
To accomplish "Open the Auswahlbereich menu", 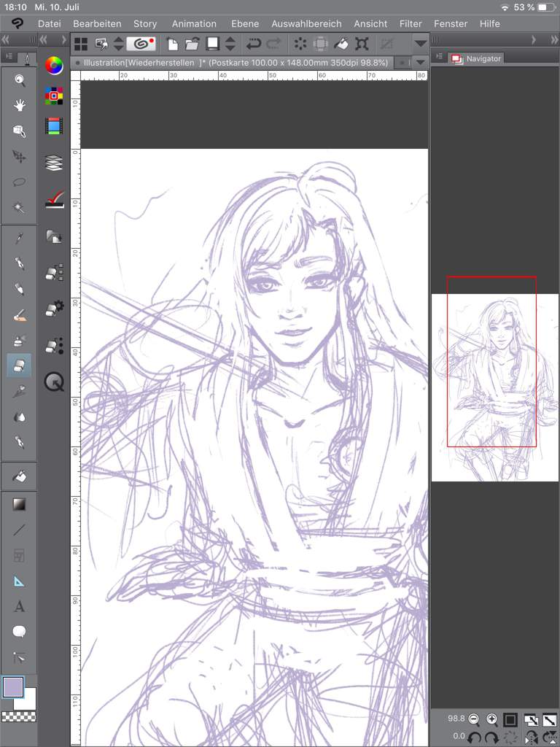I will (x=307, y=23).
